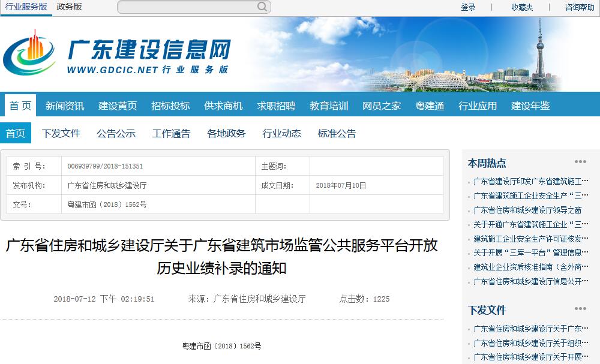Open 供求商机 menu item
Viewport: 600px width, 364px height.
pyautogui.click(x=223, y=106)
